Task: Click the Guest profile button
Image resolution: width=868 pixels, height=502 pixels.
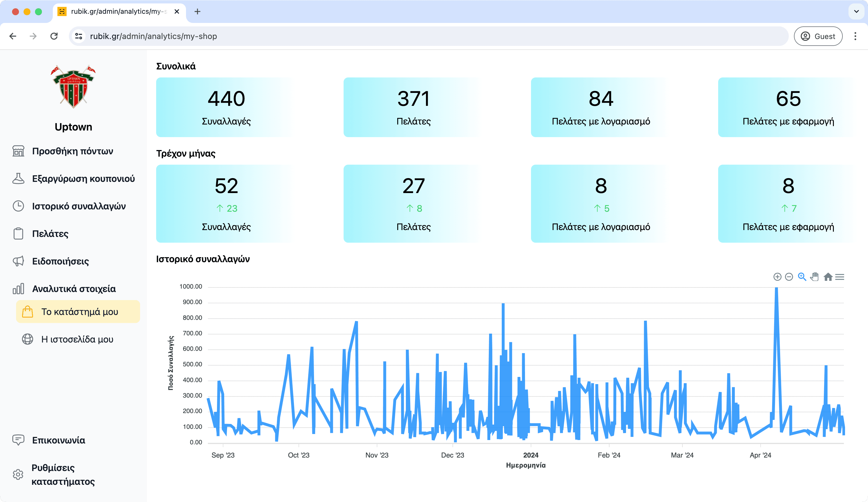Action: [818, 36]
